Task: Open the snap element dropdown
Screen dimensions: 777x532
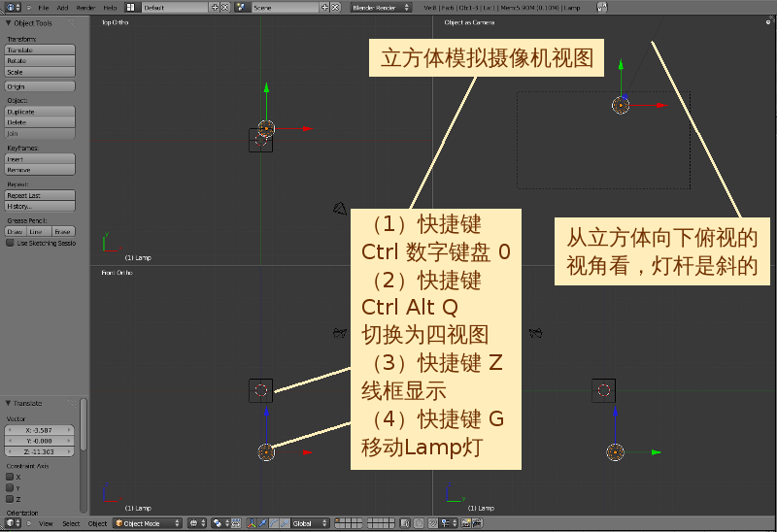Action: (449, 523)
